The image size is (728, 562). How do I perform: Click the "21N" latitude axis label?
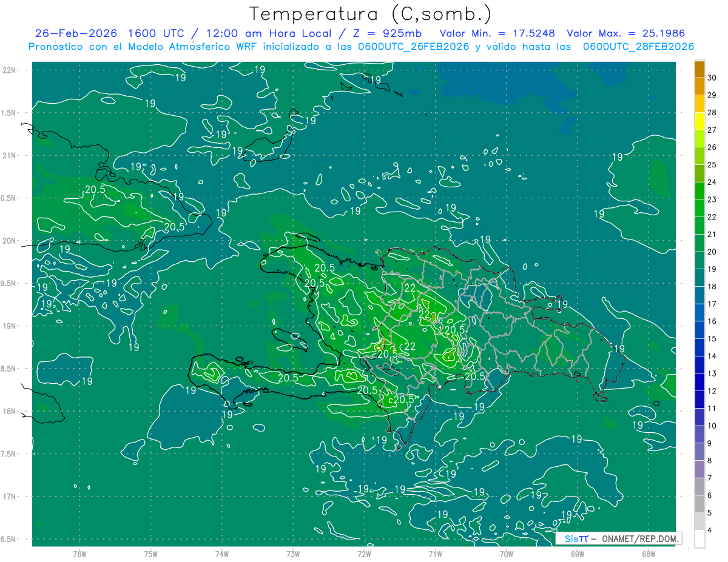10,155
